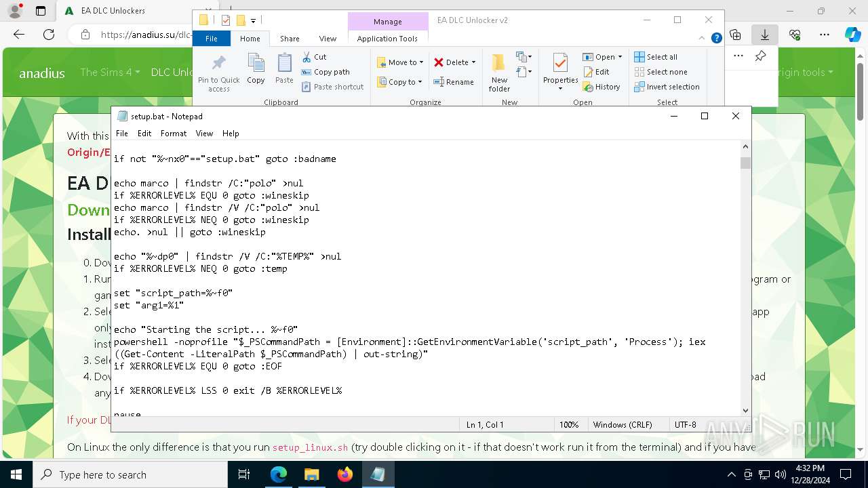Click Explorer Home ribbon tab

250,39
